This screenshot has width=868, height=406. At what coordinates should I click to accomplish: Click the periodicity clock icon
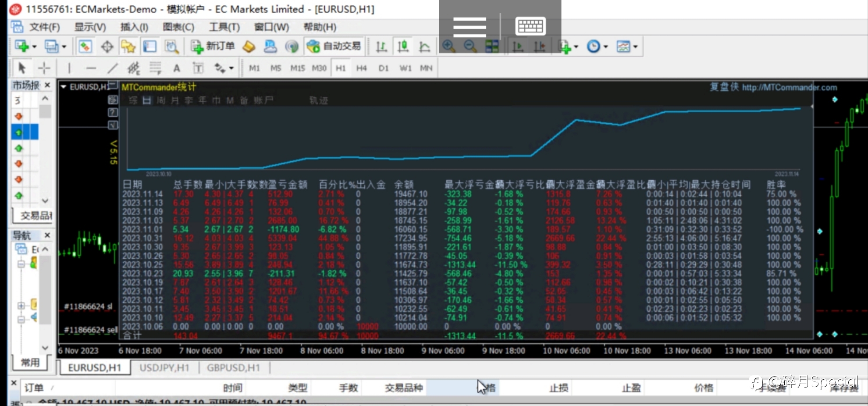[594, 46]
